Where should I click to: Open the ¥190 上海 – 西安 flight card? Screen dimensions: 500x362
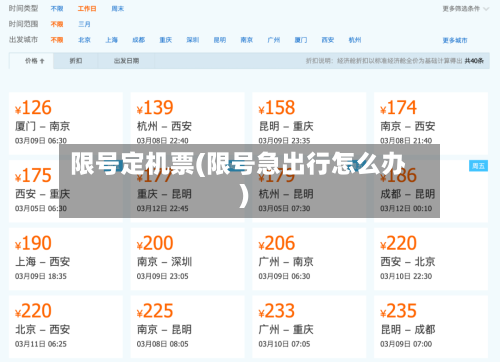(x=66, y=259)
